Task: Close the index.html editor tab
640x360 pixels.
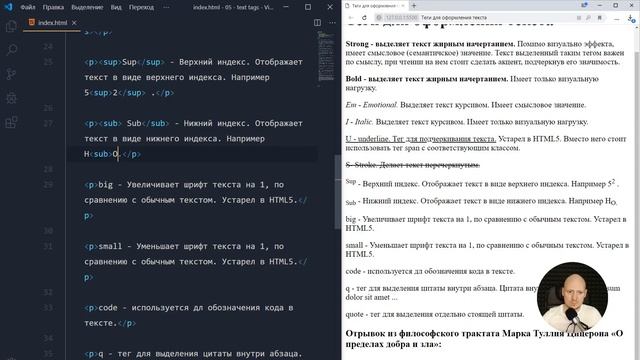Action: click(x=74, y=23)
